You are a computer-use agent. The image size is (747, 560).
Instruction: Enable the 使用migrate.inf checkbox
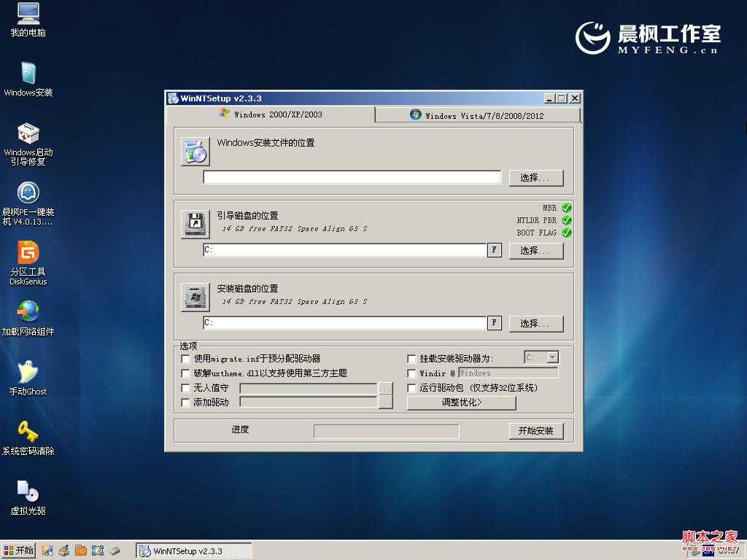tap(187, 359)
